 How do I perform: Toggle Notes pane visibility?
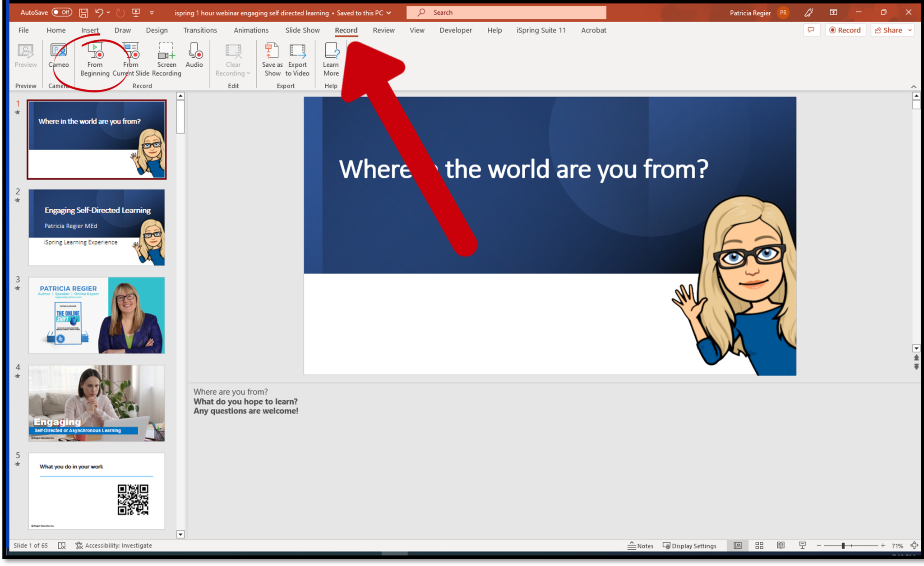[x=641, y=545]
